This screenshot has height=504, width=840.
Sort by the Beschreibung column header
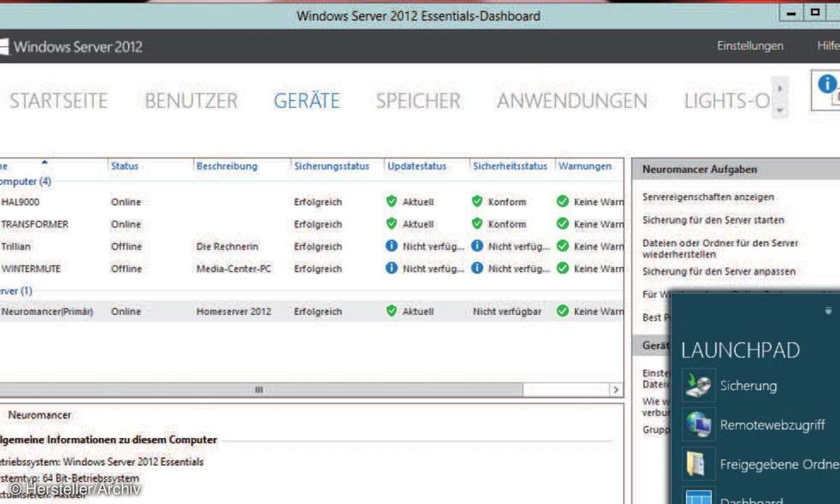click(x=227, y=167)
